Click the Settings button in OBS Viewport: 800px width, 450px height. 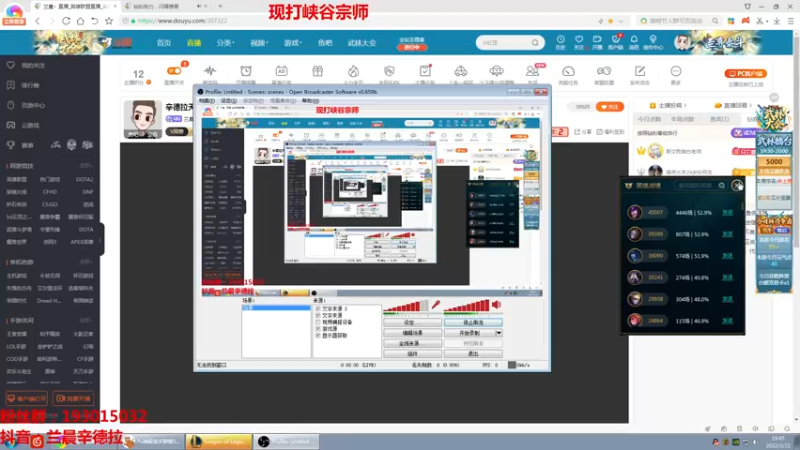[x=412, y=322]
